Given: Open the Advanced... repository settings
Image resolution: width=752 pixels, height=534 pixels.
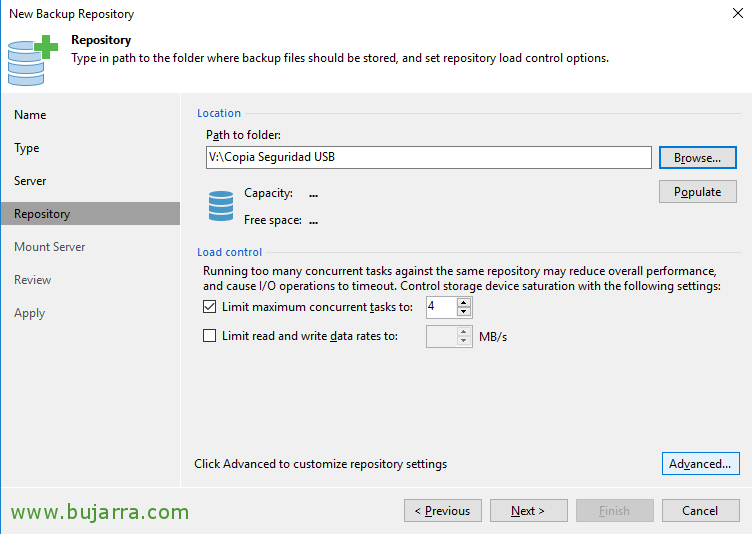Looking at the screenshot, I should (700, 463).
